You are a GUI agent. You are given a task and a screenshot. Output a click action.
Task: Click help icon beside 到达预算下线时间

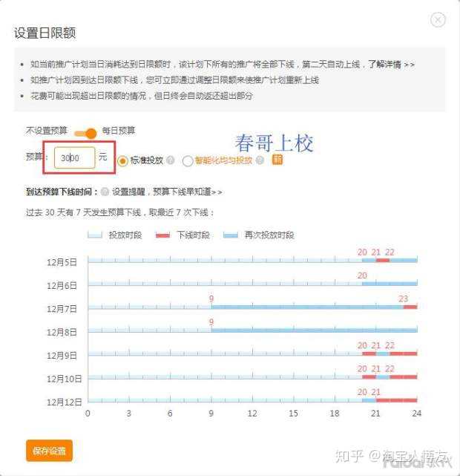pyautogui.click(x=105, y=192)
